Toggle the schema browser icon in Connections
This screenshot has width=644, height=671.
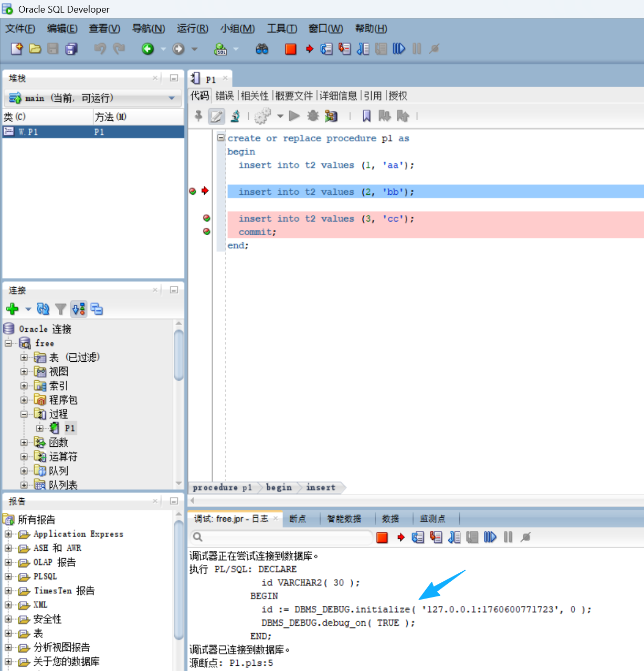coord(79,309)
